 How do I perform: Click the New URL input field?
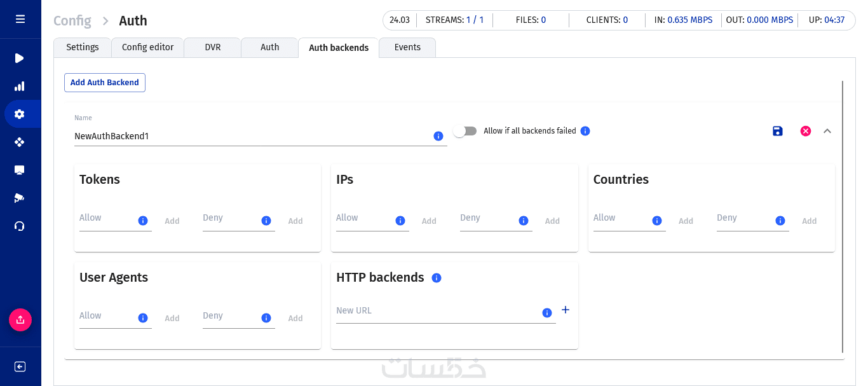(x=437, y=311)
